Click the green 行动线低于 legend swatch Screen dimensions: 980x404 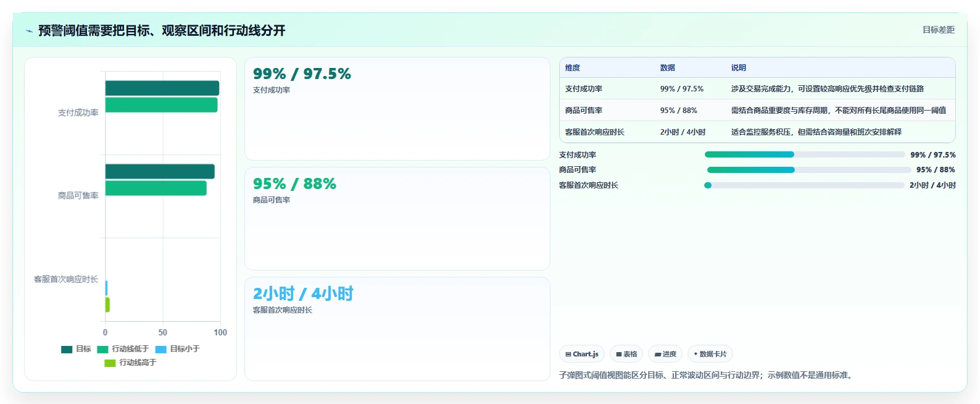(x=102, y=349)
